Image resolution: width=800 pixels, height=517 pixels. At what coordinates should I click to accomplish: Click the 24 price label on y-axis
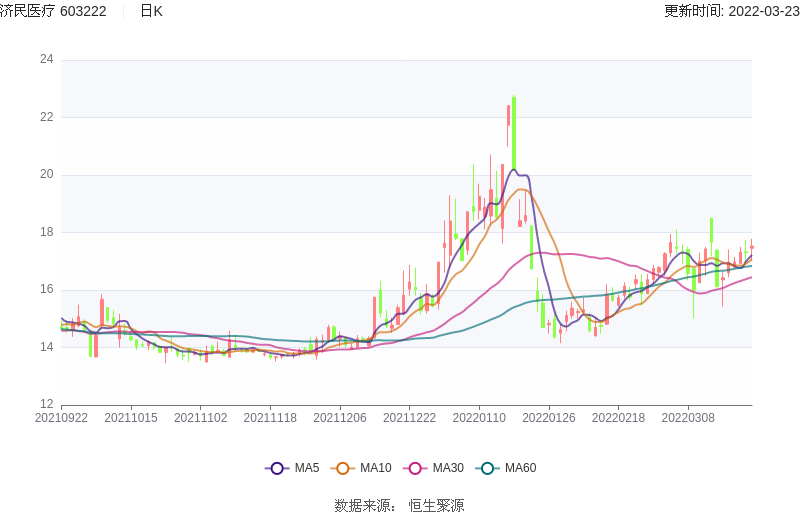coord(47,59)
